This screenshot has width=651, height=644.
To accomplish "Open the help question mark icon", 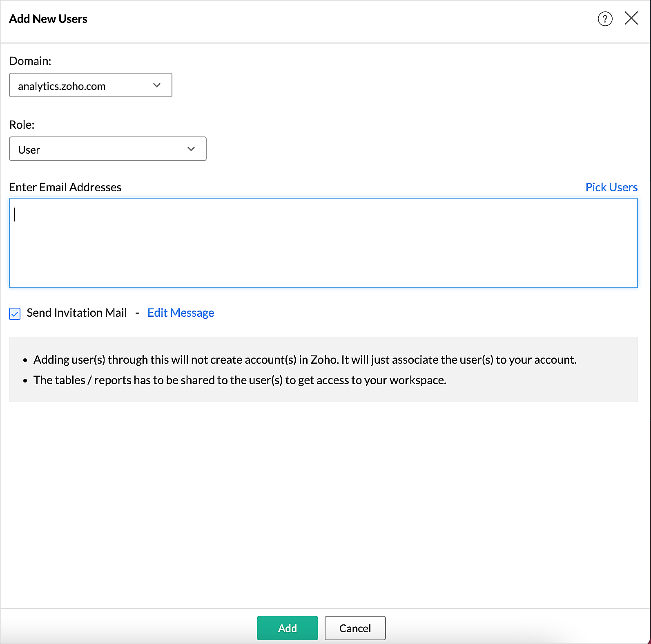I will (605, 19).
